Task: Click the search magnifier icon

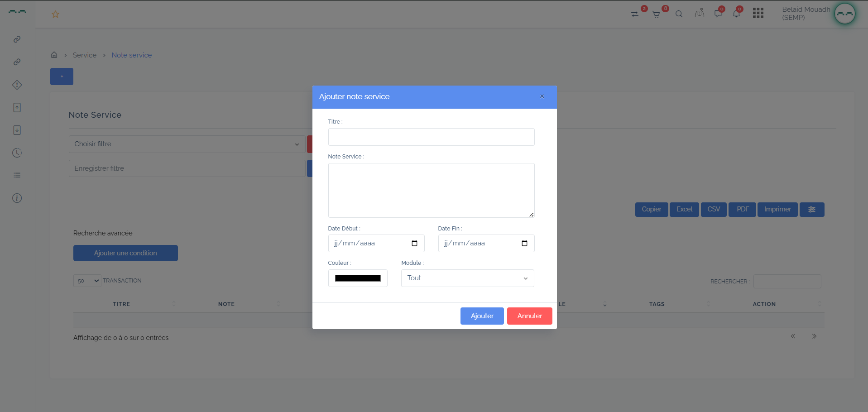Action: point(679,14)
